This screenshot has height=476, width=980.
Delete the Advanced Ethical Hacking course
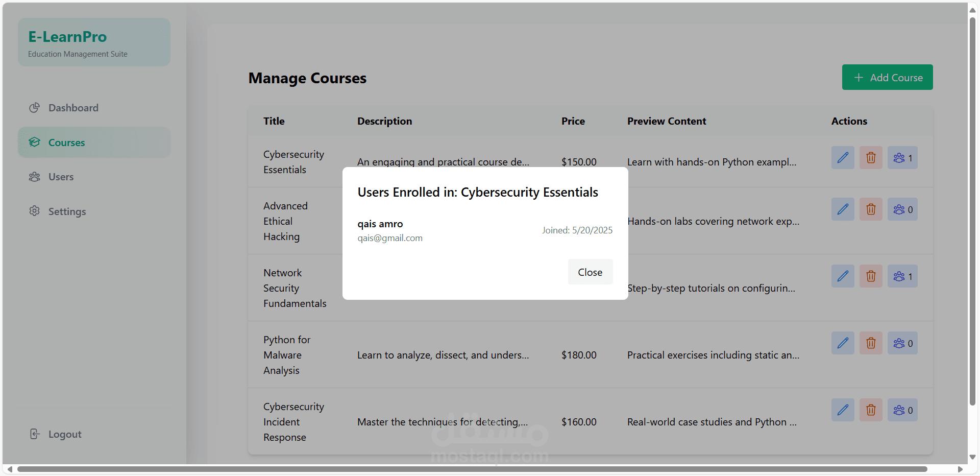[871, 209]
